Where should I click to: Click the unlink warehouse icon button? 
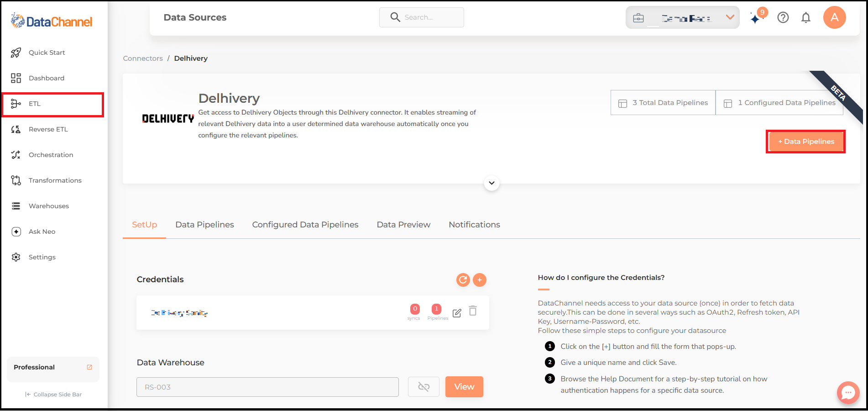(x=424, y=387)
